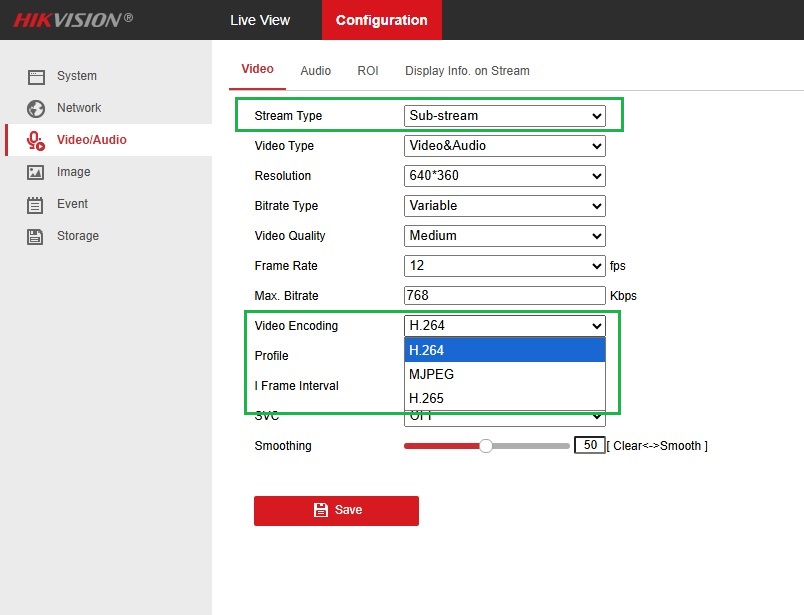
Task: Open the Image settings icon
Action: pos(36,171)
